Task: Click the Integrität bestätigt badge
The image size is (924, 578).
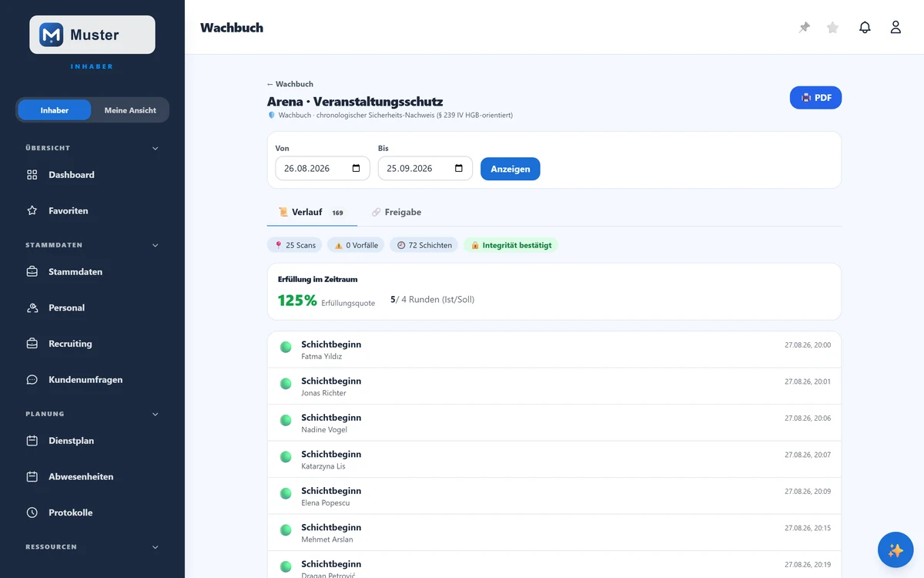Action: tap(511, 245)
